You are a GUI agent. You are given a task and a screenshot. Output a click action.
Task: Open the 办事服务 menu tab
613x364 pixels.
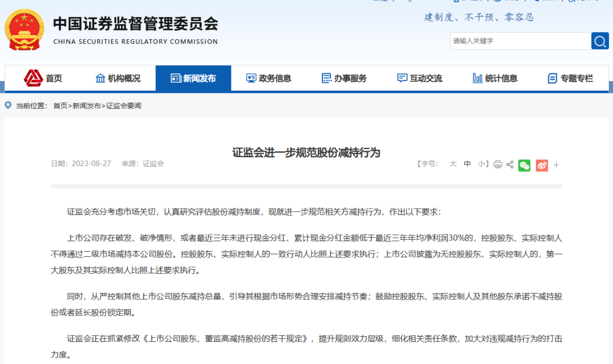tap(344, 78)
